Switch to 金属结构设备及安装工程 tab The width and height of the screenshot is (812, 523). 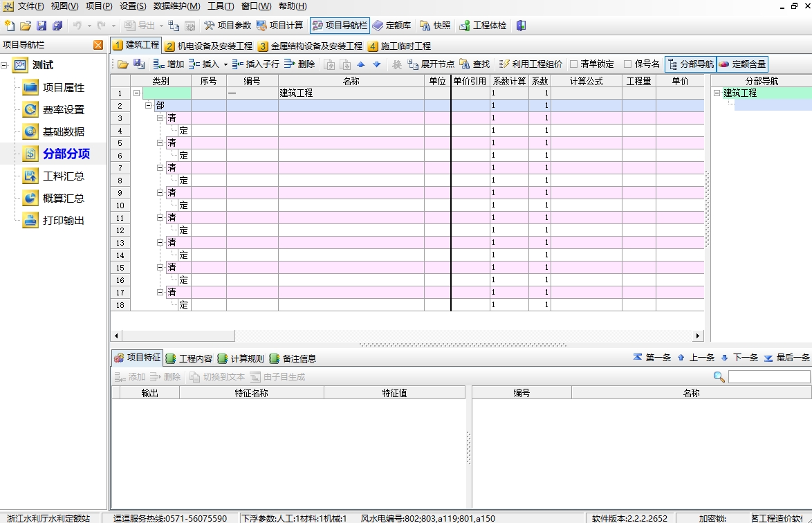[x=310, y=46]
